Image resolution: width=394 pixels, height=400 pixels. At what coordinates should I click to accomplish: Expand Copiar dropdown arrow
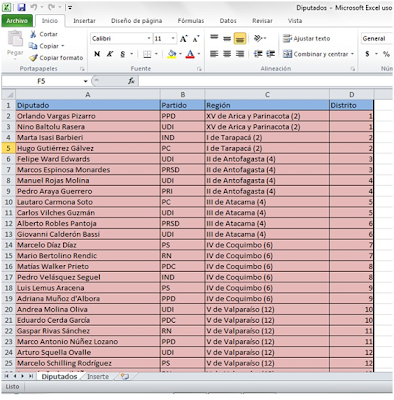pos(63,46)
